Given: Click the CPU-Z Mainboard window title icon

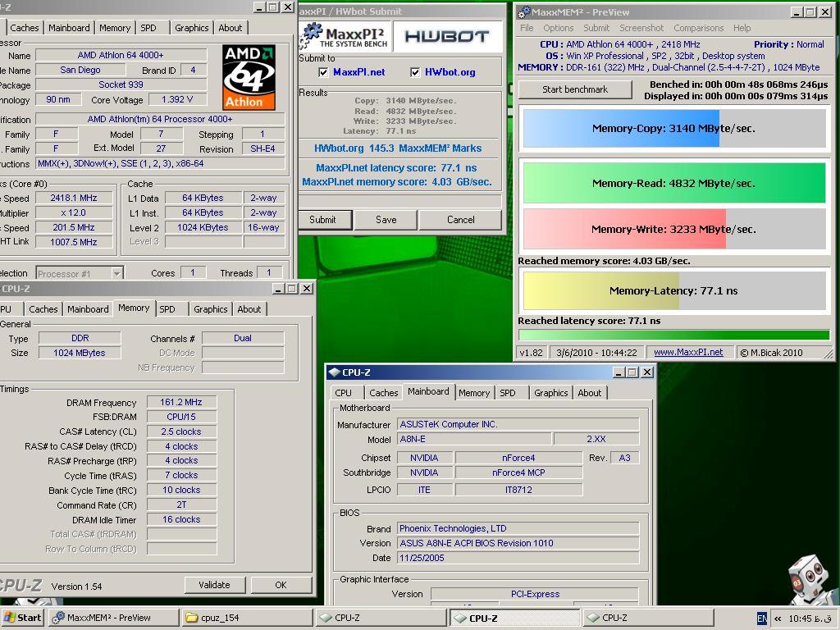Looking at the screenshot, I should [335, 372].
